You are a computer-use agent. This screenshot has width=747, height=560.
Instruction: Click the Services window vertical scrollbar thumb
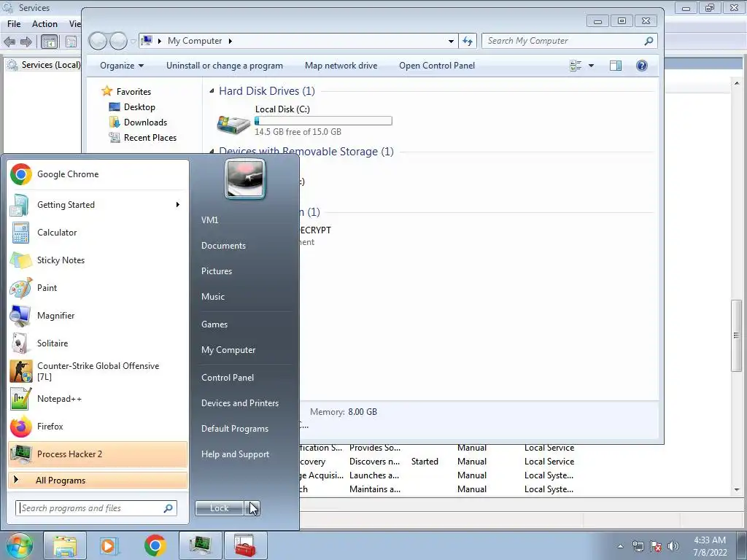coord(737,335)
